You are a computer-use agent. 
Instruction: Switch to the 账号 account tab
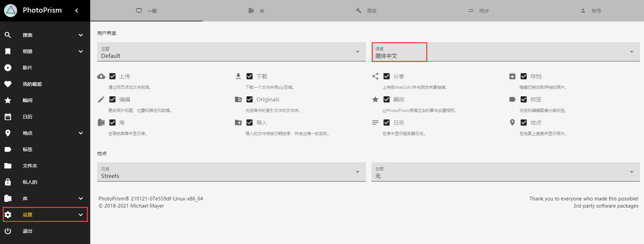tap(591, 11)
